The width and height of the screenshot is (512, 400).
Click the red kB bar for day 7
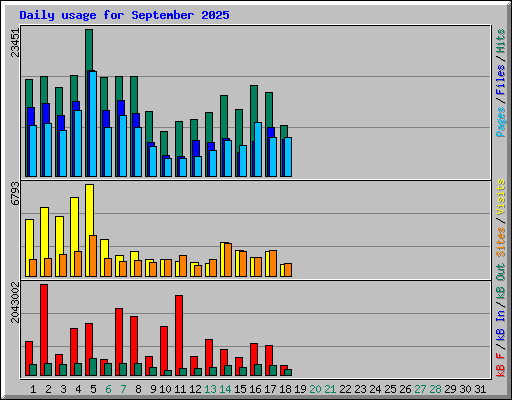(x=119, y=335)
